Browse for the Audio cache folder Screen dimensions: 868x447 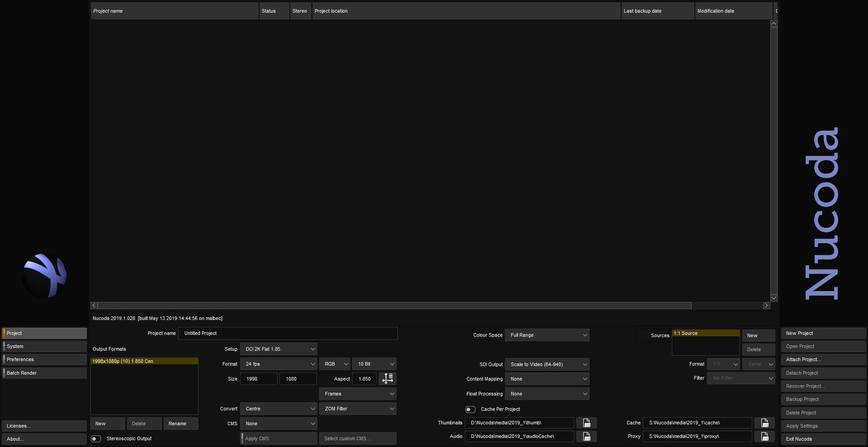[586, 437]
